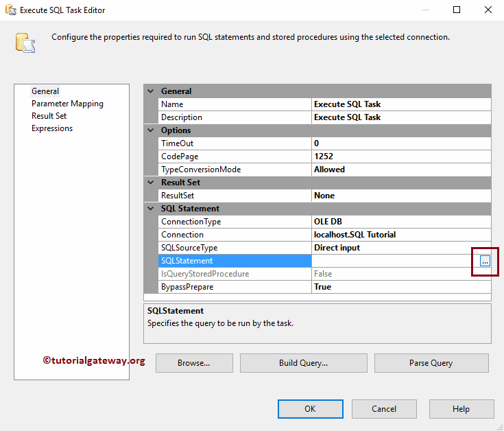
Task: Confirm with the OK button
Action: click(310, 409)
